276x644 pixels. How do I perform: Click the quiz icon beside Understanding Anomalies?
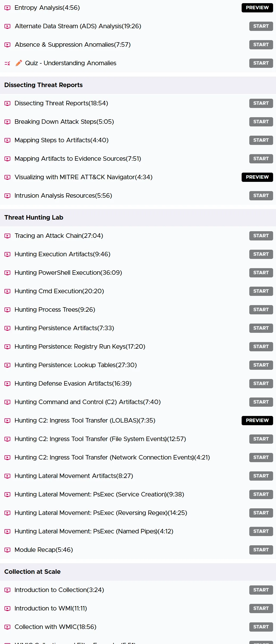tap(7, 63)
